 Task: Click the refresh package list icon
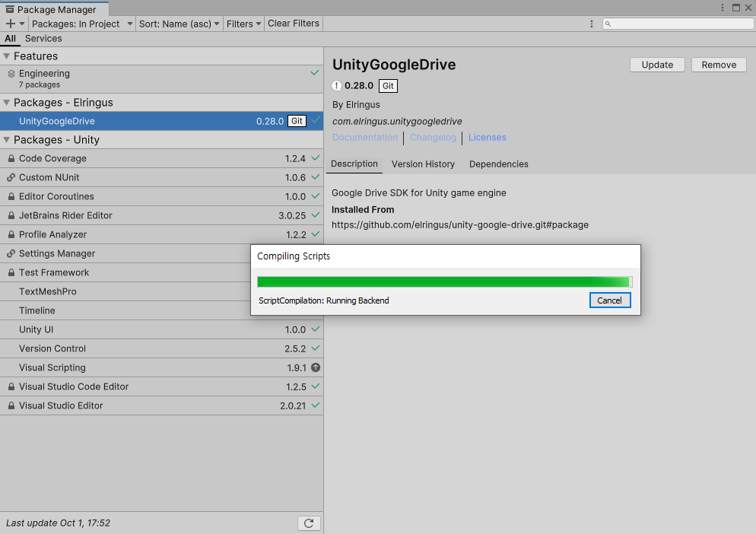tap(309, 523)
